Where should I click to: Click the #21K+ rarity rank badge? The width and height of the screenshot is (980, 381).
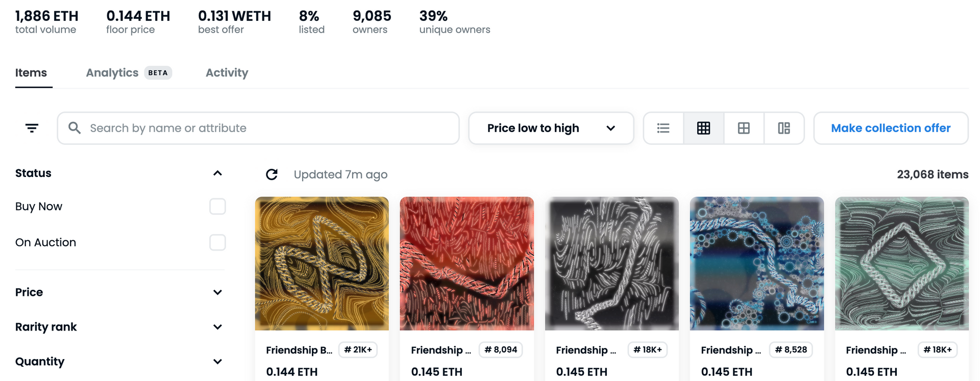[358, 350]
